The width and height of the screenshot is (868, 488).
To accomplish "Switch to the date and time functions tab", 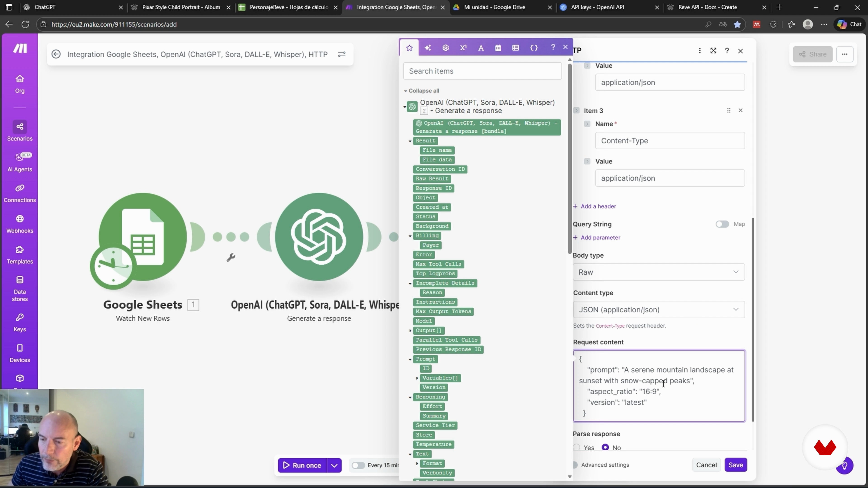I will click(498, 48).
